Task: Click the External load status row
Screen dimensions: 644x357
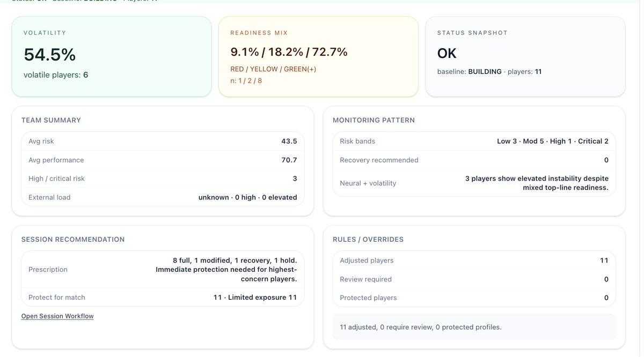Action: (161, 197)
